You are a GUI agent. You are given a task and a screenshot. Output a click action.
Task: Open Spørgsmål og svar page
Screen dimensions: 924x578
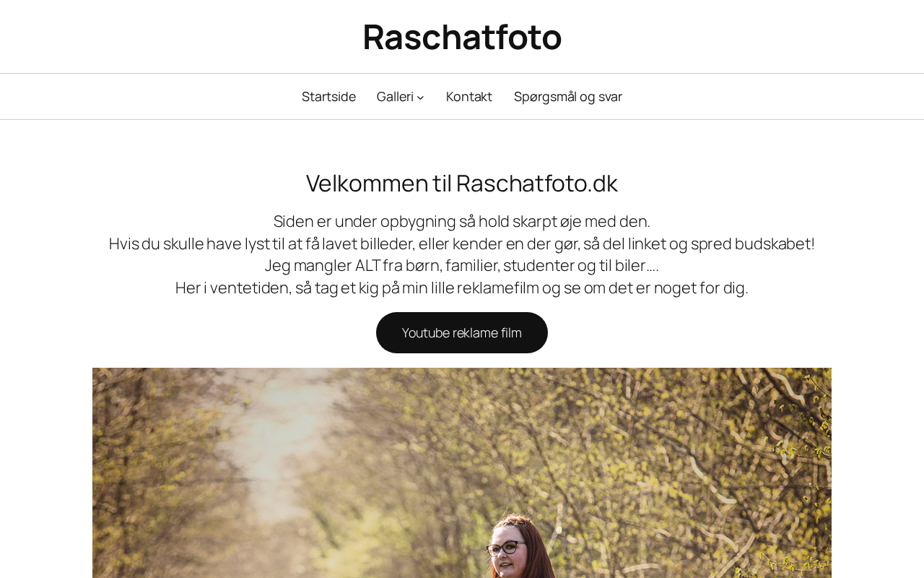click(568, 97)
